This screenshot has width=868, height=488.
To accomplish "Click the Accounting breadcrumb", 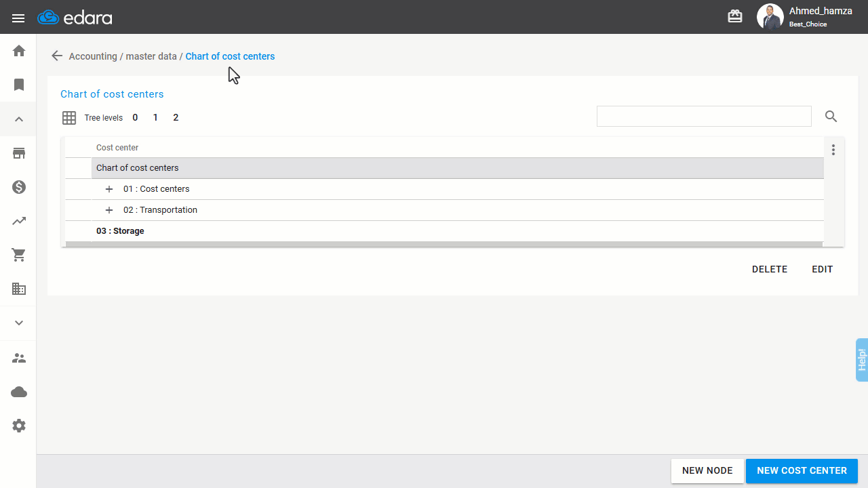I will pyautogui.click(x=93, y=56).
